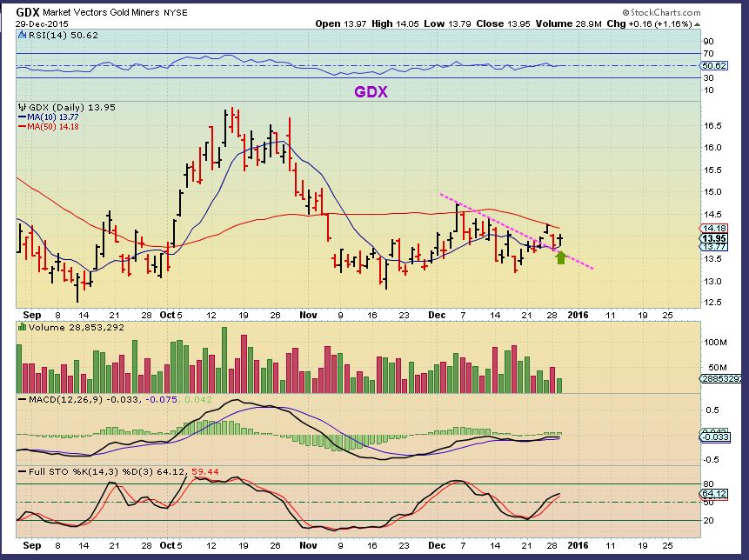Click the boxed 13.95 last price axis label
The width and height of the screenshot is (749, 560).
(x=714, y=238)
